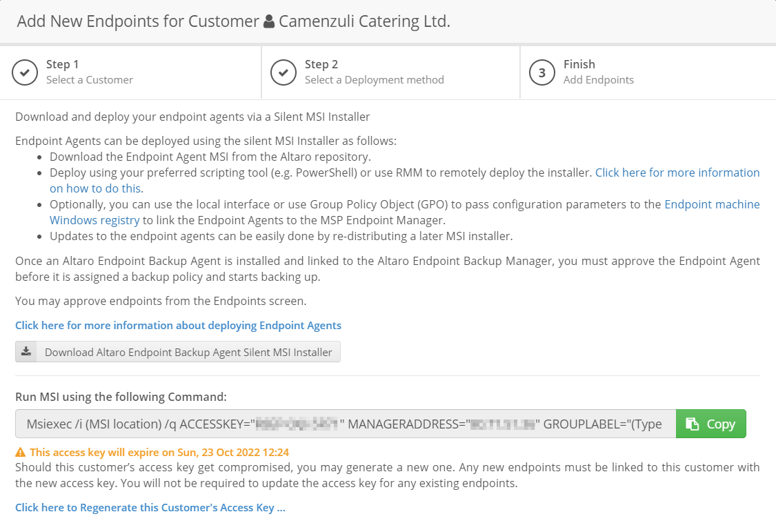Image resolution: width=776 pixels, height=532 pixels.
Task: Download Altaro Endpoint Backup Agent Silent MSI Installer
Action: click(x=178, y=352)
